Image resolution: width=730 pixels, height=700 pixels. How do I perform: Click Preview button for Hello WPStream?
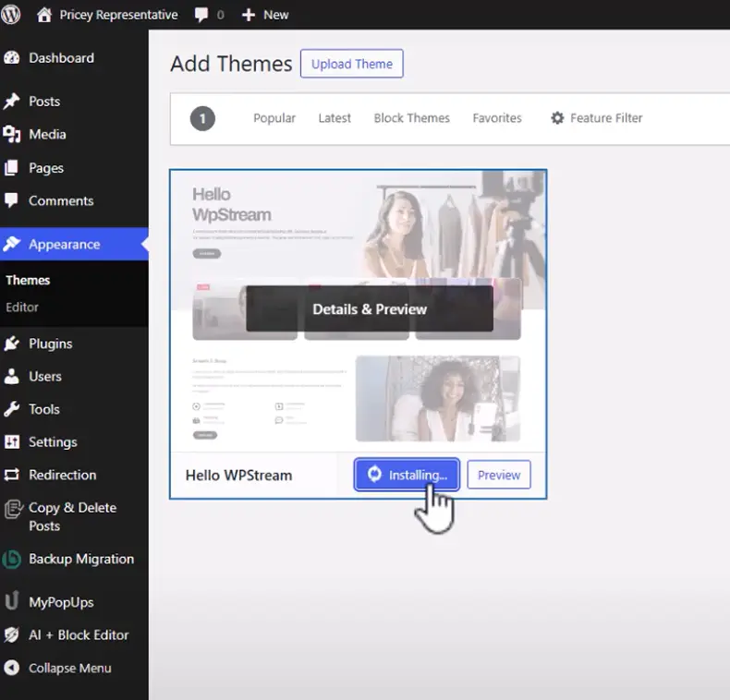click(499, 475)
